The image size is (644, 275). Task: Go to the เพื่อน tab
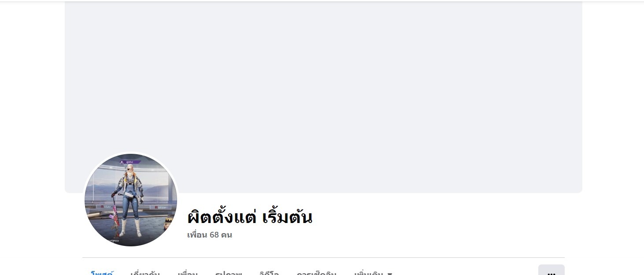coord(188,272)
